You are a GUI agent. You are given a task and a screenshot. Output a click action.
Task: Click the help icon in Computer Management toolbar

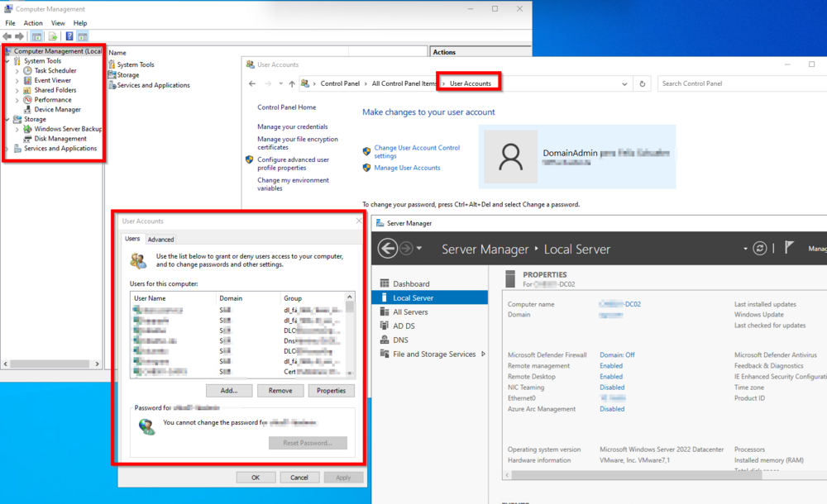tap(69, 36)
